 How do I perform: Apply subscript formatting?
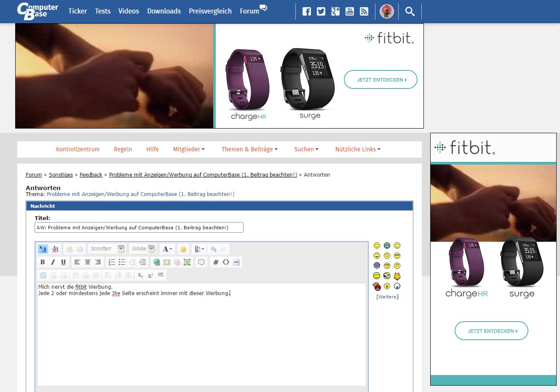pos(140,275)
